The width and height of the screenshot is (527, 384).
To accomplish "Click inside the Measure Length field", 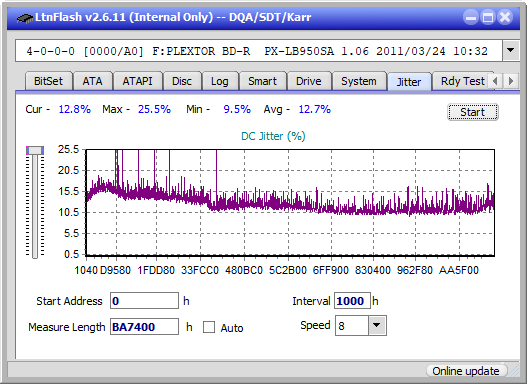I will [145, 327].
